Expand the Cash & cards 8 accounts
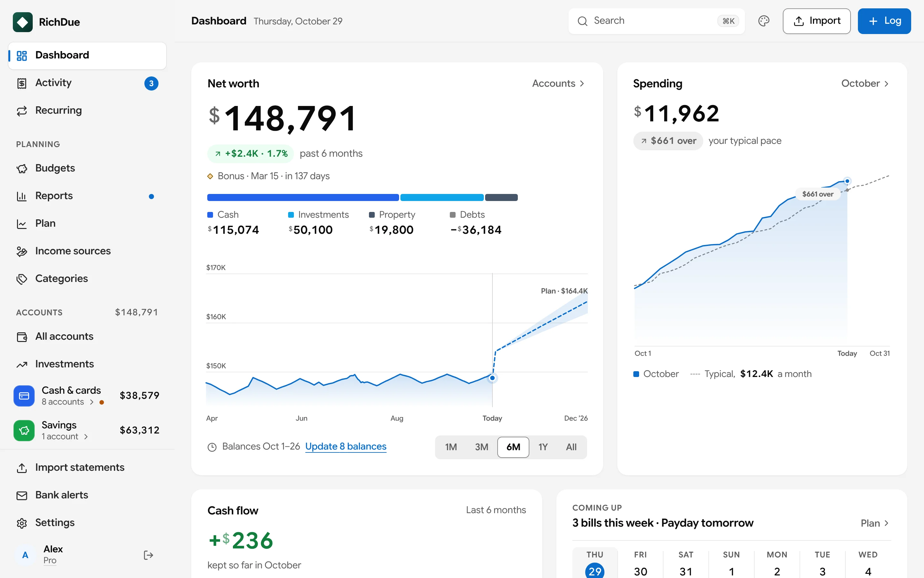Screen dimensions: 924x578 tap(68, 402)
